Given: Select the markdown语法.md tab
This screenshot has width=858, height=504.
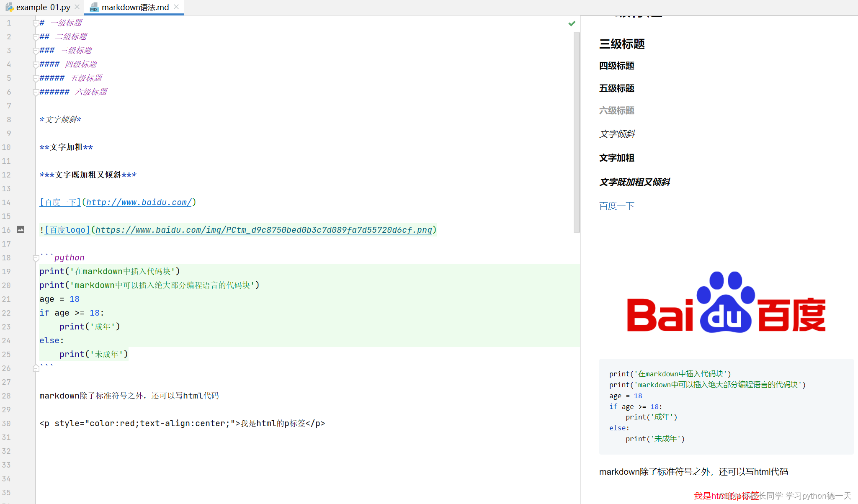Looking at the screenshot, I should coord(135,7).
